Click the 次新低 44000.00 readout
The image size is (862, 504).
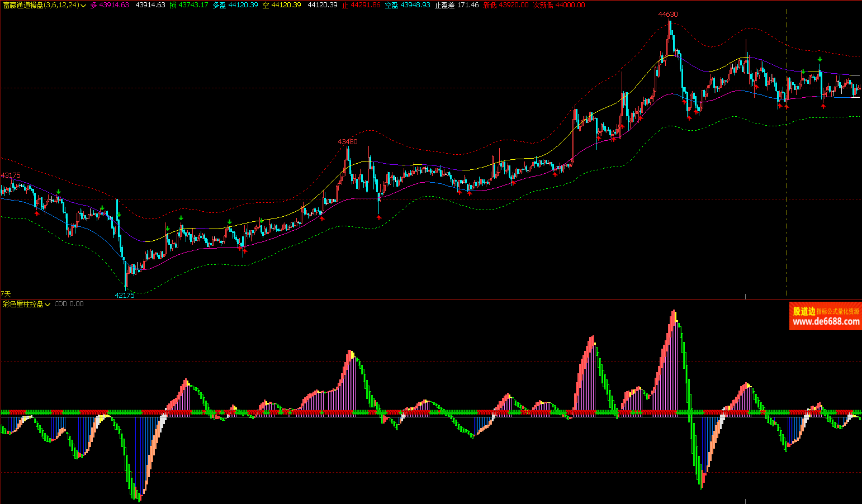(558, 5)
